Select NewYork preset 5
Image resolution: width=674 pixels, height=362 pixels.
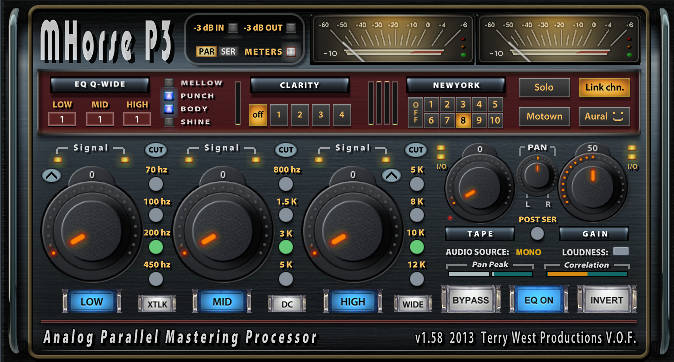click(x=495, y=104)
